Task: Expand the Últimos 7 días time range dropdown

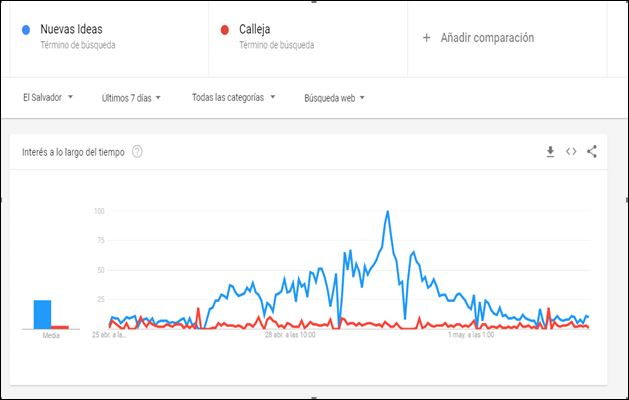Action: [x=131, y=98]
